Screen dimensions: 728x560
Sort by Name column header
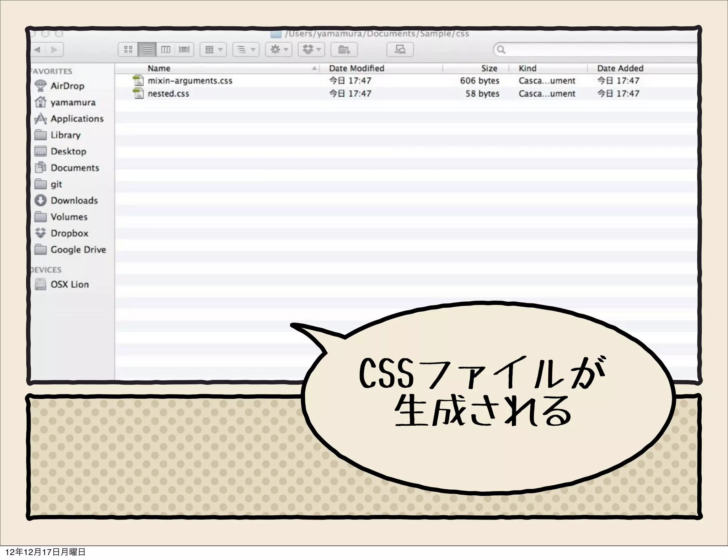(159, 68)
